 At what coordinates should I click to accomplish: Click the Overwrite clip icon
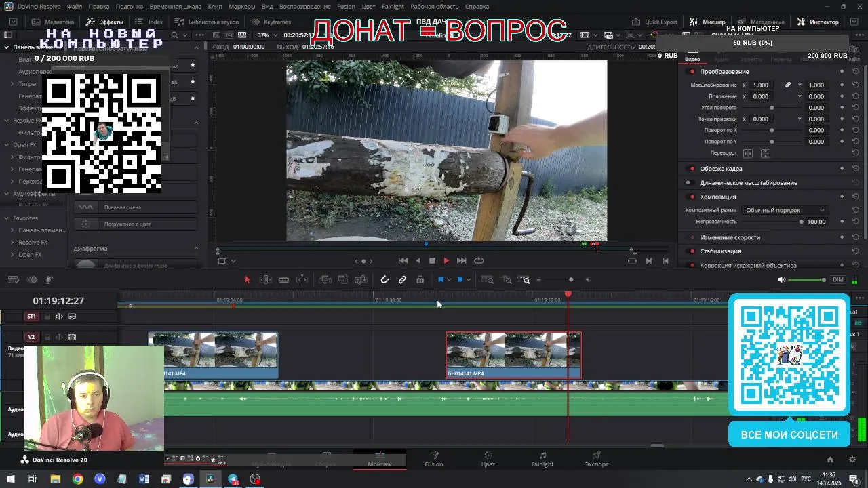pos(343,280)
